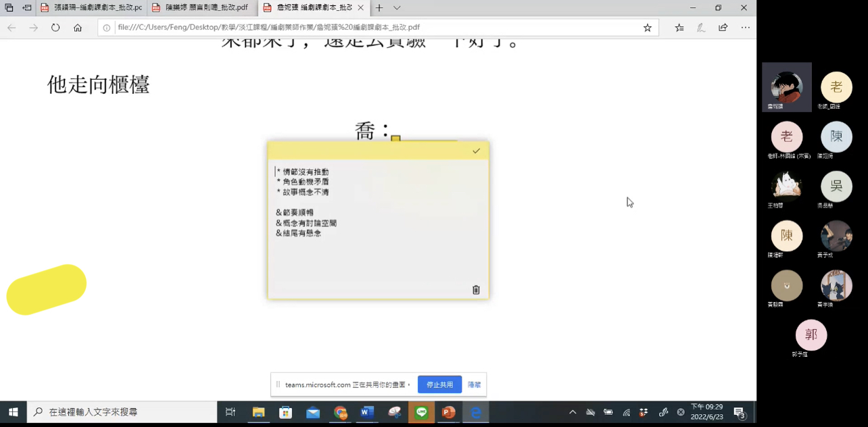Viewport: 868px width, 427px height.
Task: Add this page to favorites with star icon
Action: click(647, 28)
